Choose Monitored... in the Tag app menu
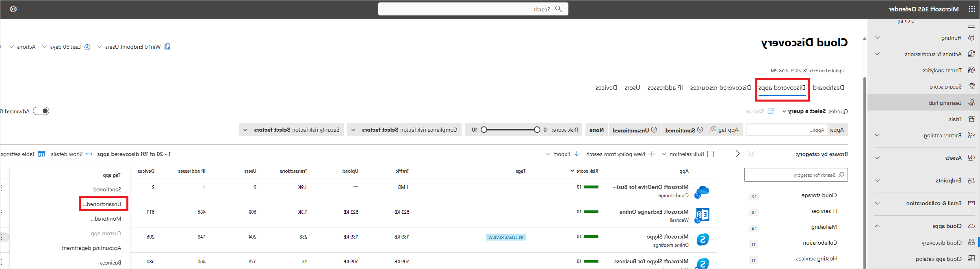 (106, 219)
